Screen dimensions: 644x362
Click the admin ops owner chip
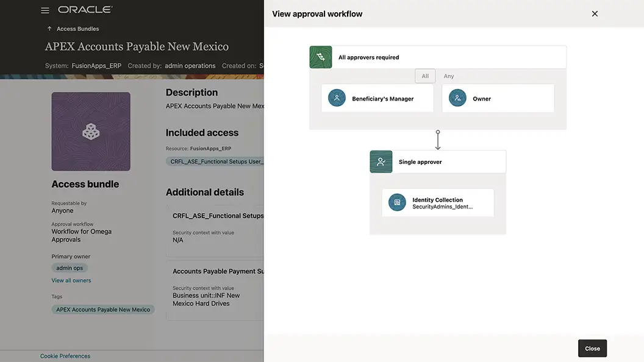70,268
